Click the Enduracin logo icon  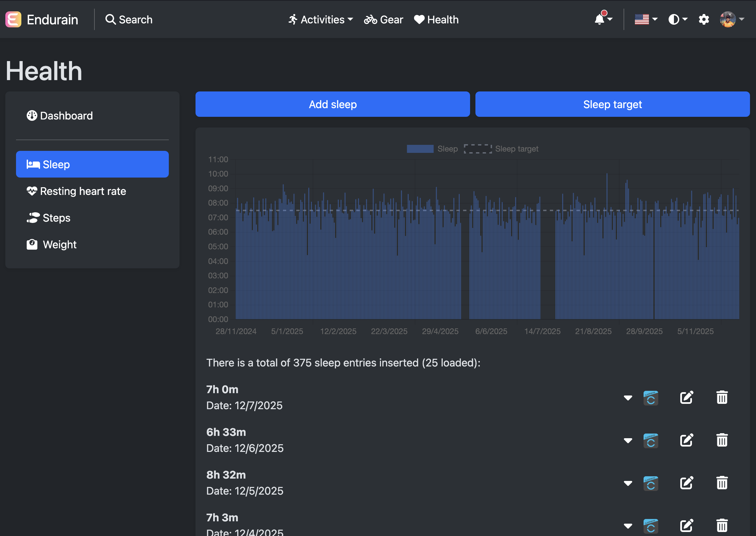click(13, 19)
